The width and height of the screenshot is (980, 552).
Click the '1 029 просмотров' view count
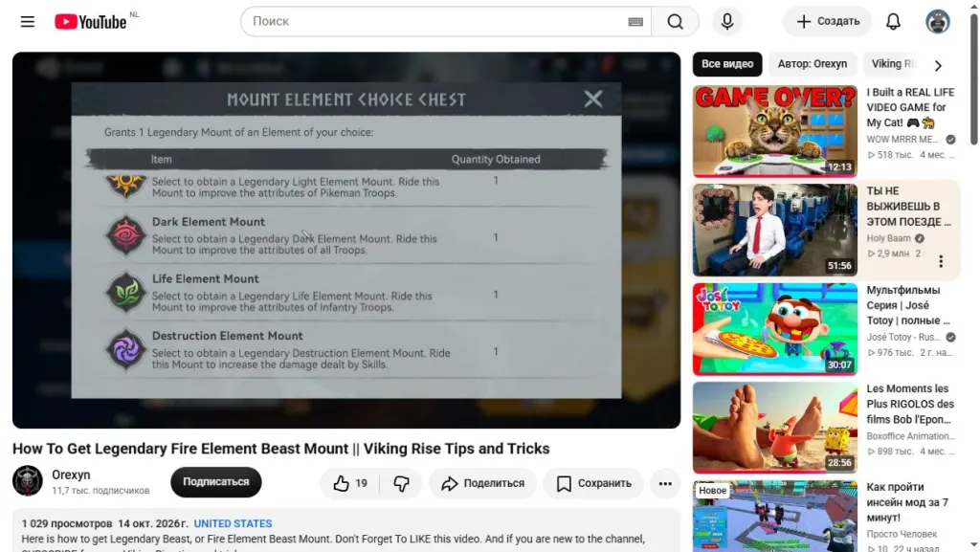click(x=67, y=524)
